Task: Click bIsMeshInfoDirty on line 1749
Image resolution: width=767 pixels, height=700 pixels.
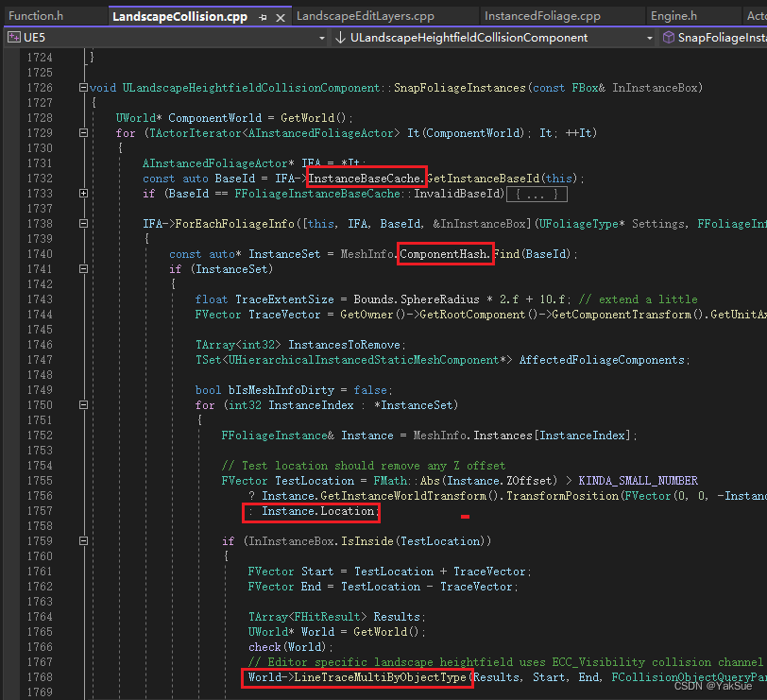Action: 281,390
